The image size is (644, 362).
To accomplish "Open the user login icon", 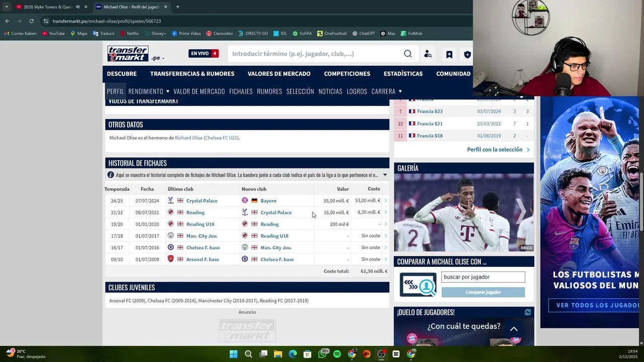I will 428,54.
